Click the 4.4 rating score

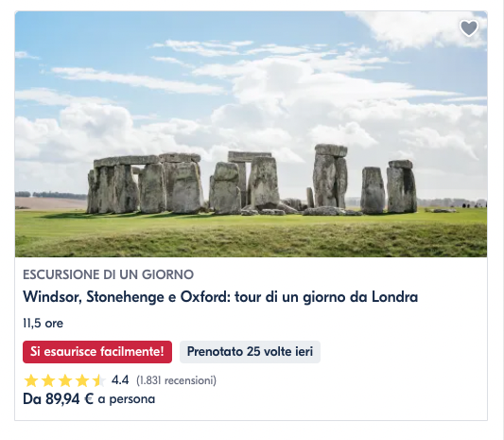coord(120,380)
